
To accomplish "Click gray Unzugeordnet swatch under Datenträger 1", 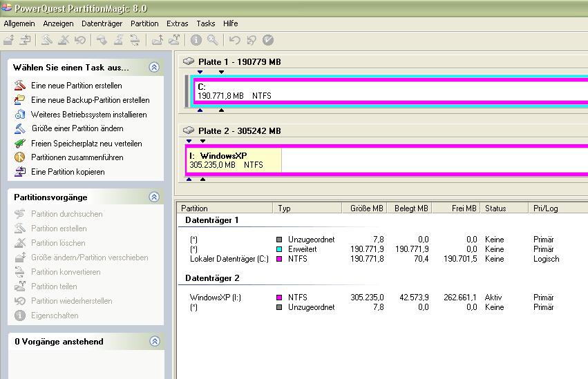I will (279, 240).
